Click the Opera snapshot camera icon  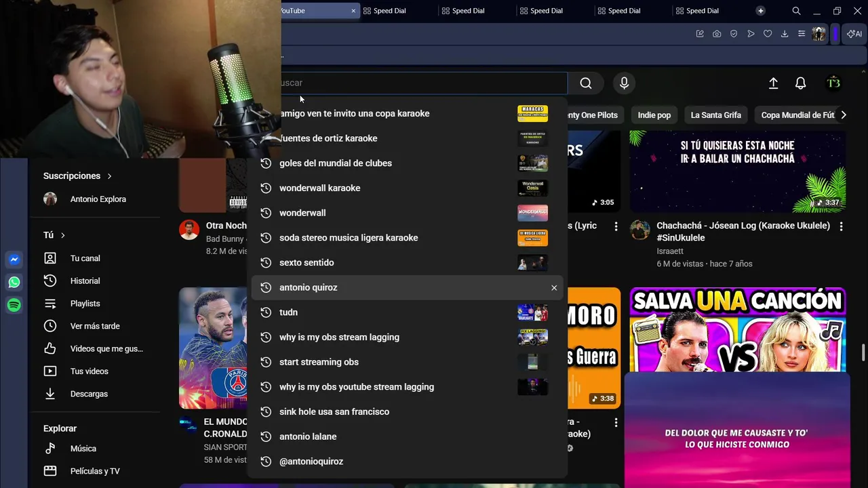[717, 34]
